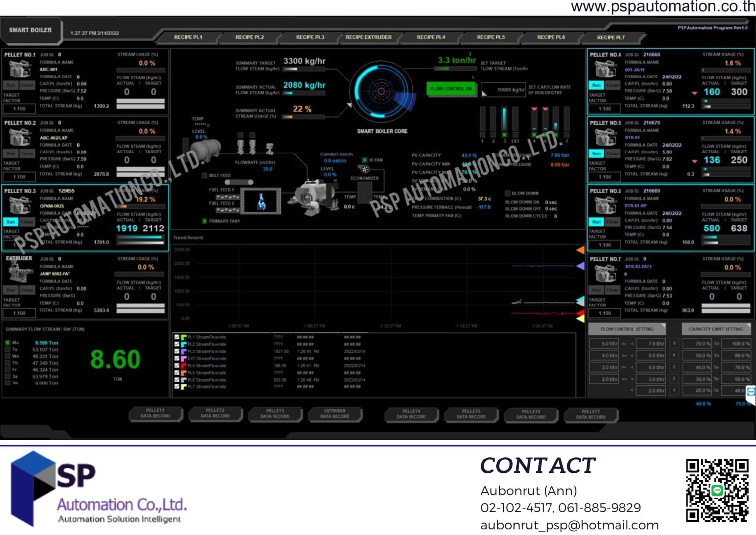Toggle the PL7 StreamFlowrate trend checkbox
The width and height of the screenshot is (756, 535).
pos(177,386)
